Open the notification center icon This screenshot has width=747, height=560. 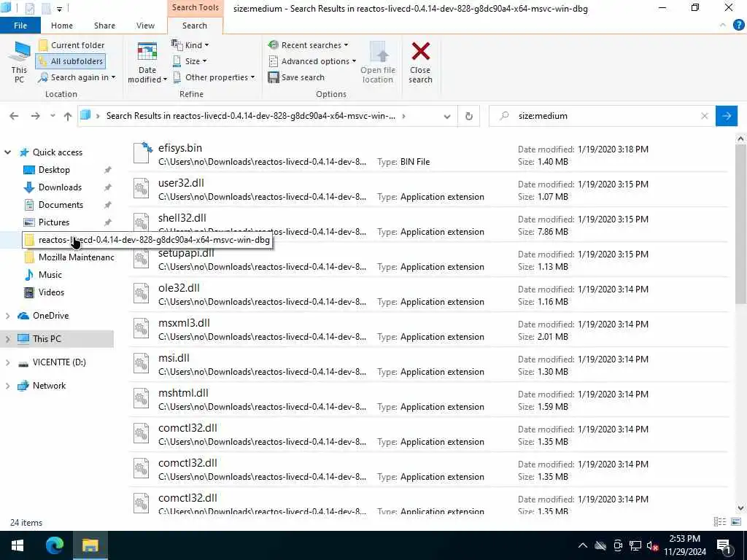tap(724, 545)
